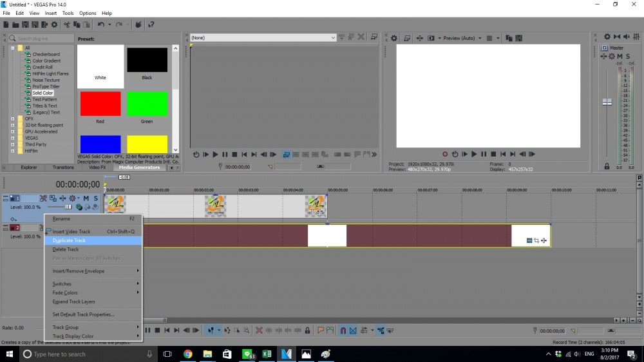Mute the Master bus with M
Screen dimensions: 644x362
(620, 56)
